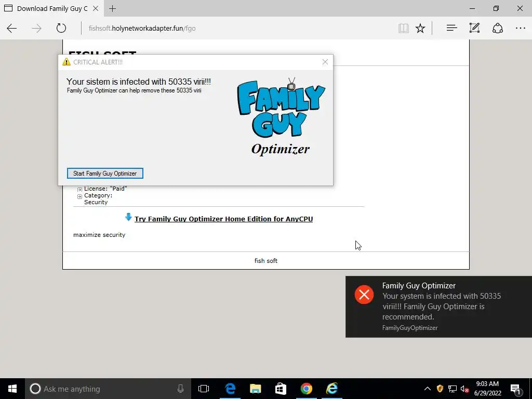Open the Share icon in Edge toolbar
The image size is (532, 399).
[x=497, y=28]
